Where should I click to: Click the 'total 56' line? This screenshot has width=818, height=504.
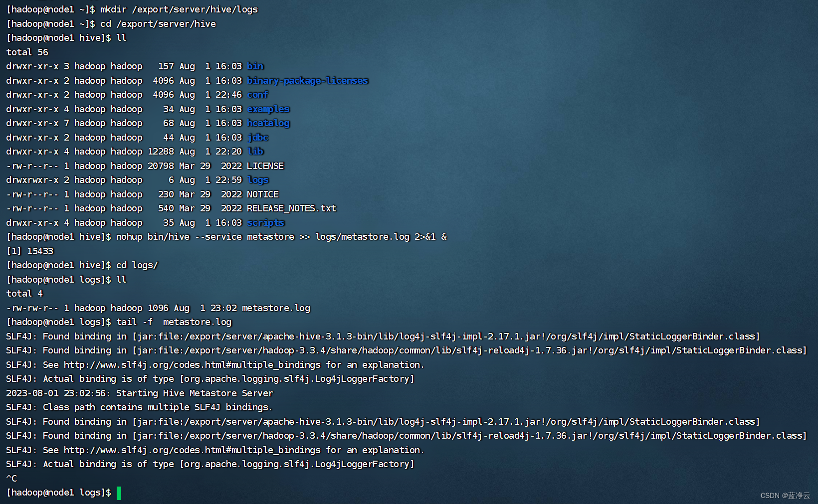(27, 52)
